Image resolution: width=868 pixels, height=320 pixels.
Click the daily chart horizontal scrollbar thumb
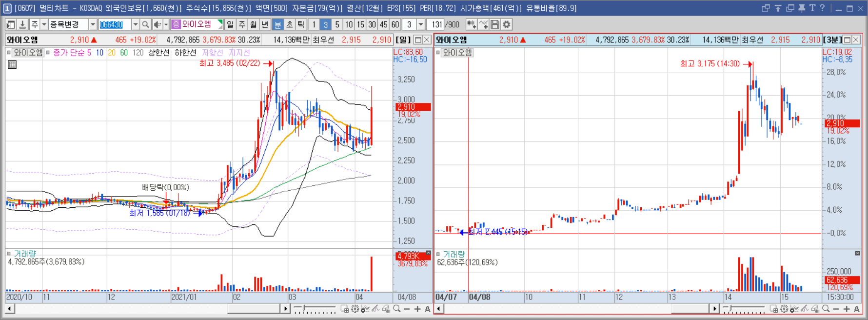[x=254, y=309]
